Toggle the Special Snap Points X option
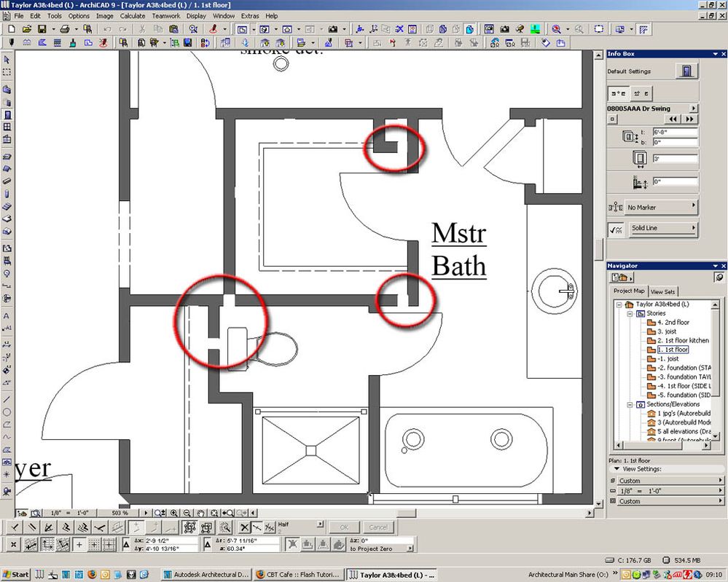 (244, 527)
